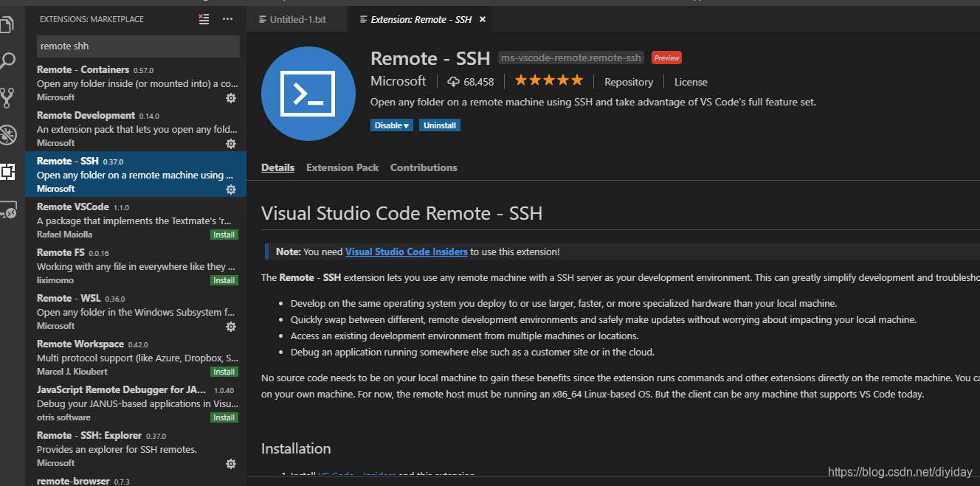Click the 'Rafael Maiolla' publisher name
Screen dimensions: 980x486
(x=65, y=235)
